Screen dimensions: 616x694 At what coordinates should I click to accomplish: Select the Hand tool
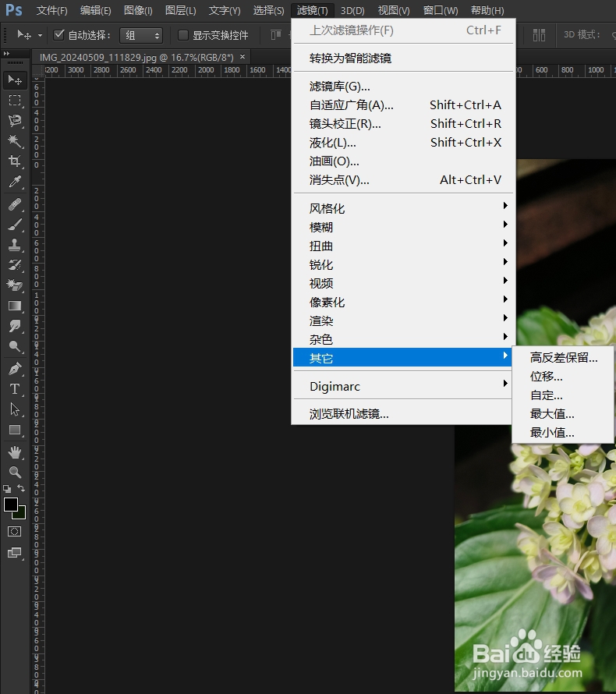(x=15, y=452)
